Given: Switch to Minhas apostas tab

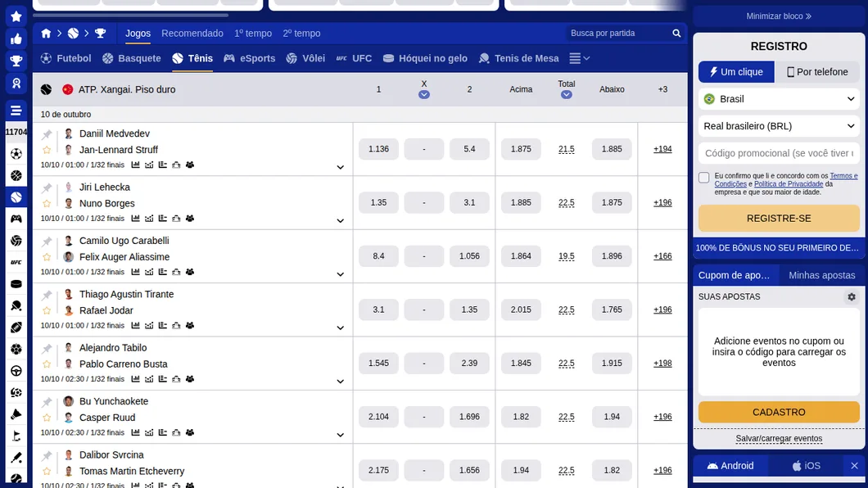Looking at the screenshot, I should tap(822, 275).
